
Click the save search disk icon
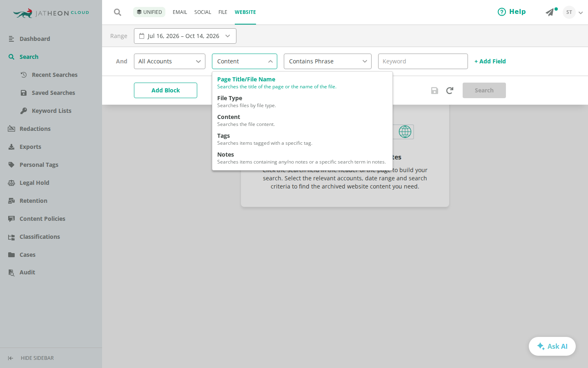click(434, 90)
